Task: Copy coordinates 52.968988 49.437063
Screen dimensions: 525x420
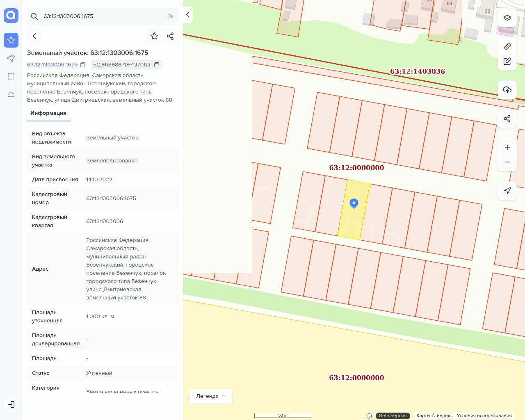Action: pyautogui.click(x=157, y=65)
